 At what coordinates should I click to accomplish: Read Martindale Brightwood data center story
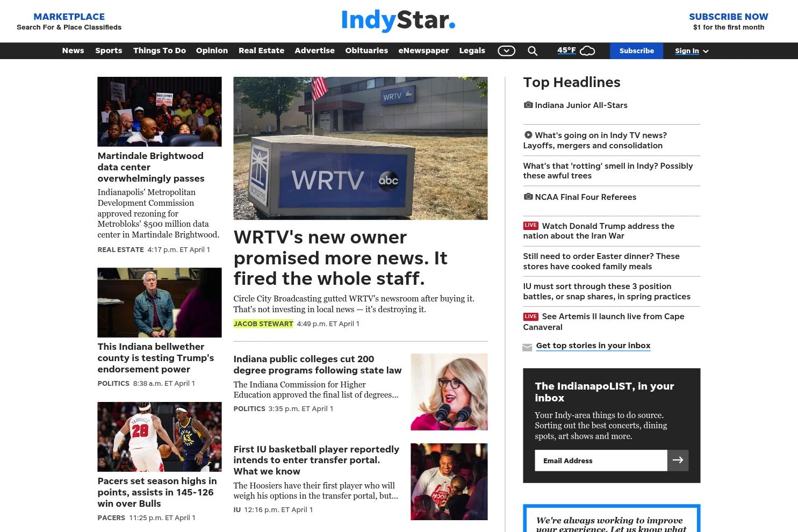coord(150,167)
